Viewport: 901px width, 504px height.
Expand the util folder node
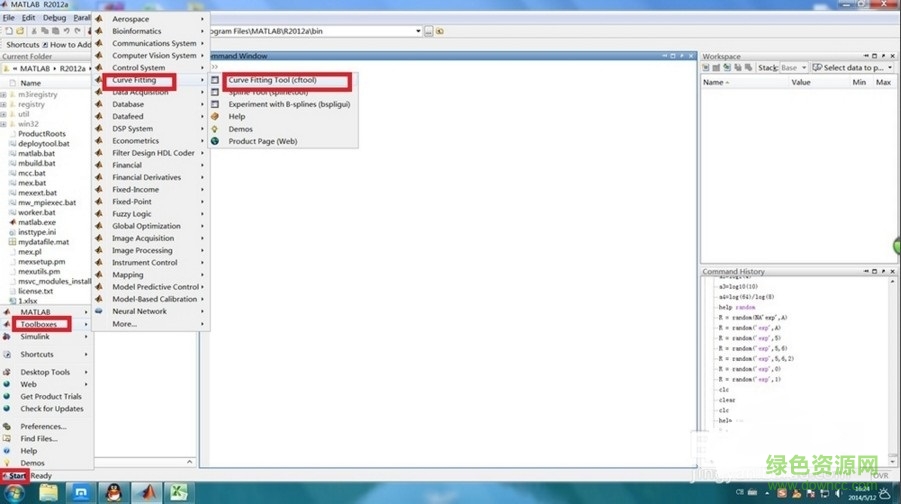pyautogui.click(x=3, y=114)
